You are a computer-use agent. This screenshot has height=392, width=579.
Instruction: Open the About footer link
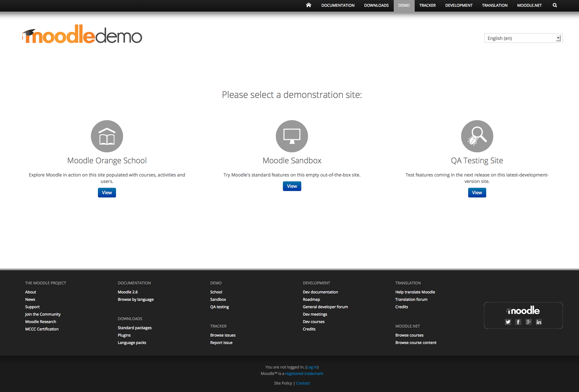pos(31,292)
